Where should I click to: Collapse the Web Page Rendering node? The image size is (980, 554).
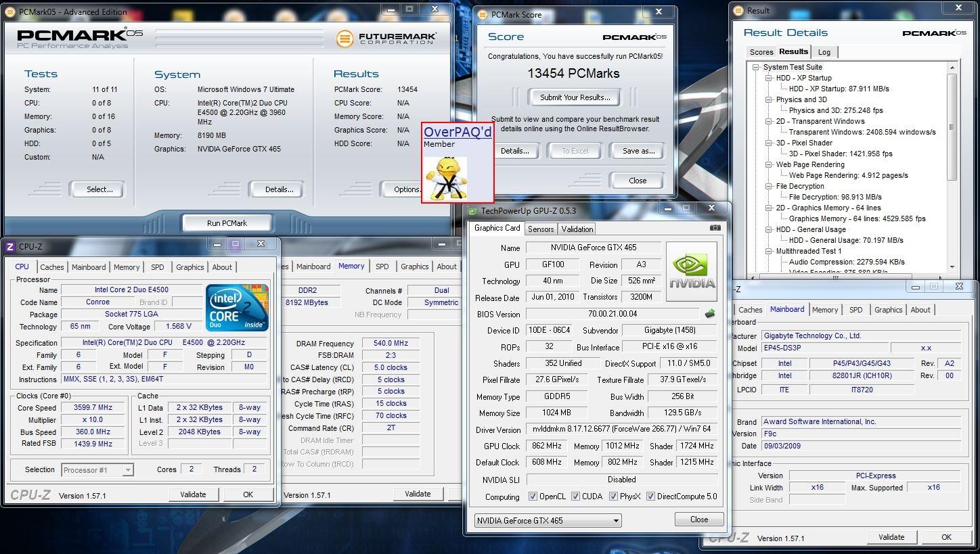(769, 165)
